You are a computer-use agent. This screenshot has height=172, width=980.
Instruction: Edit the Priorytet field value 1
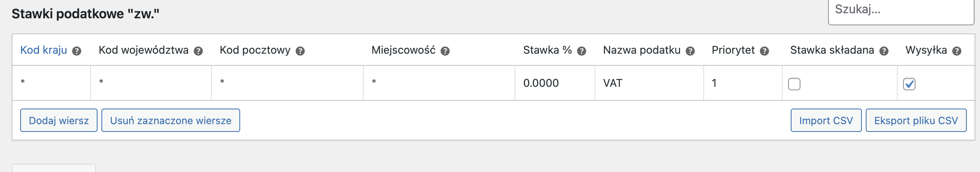(743, 83)
